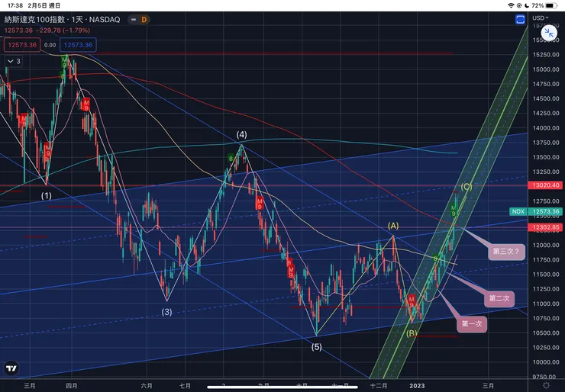Tap the TradingView logo badge
Viewport: 565px width, 392px height.
[11, 368]
